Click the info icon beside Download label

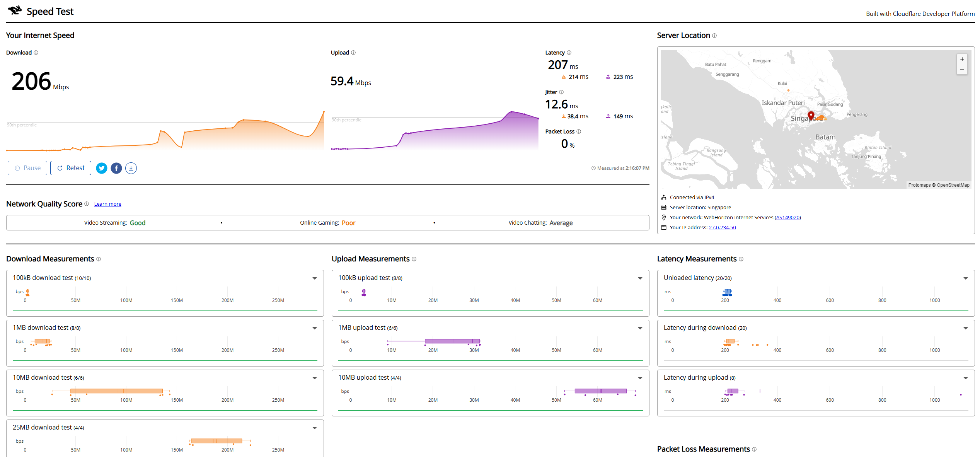36,53
